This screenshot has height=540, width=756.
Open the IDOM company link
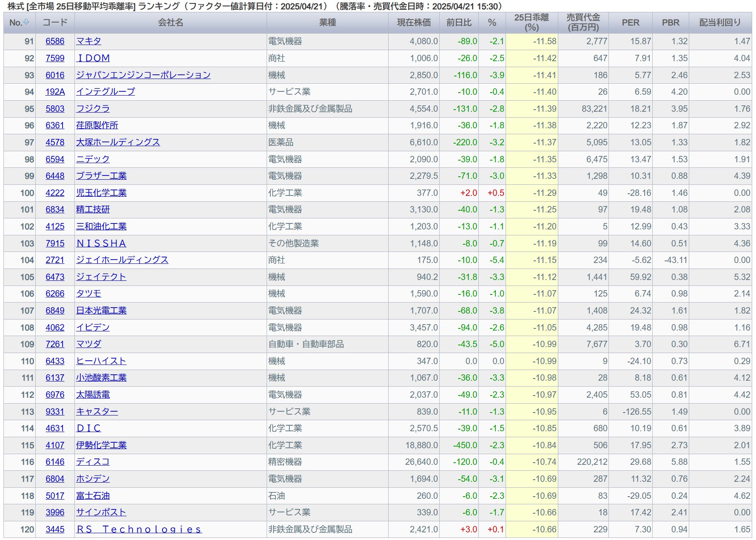(x=93, y=58)
